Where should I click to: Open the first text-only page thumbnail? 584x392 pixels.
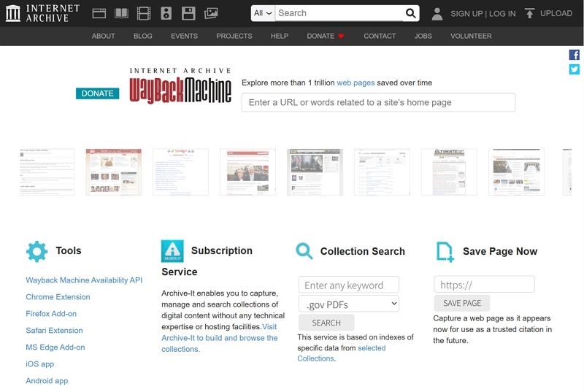[47, 172]
